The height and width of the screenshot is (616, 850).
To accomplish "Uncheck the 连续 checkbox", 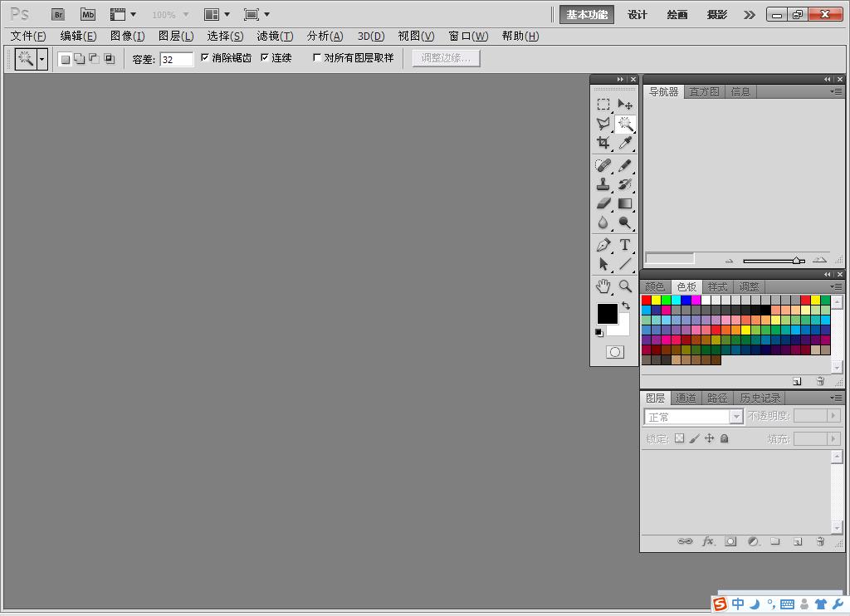I will [265, 57].
